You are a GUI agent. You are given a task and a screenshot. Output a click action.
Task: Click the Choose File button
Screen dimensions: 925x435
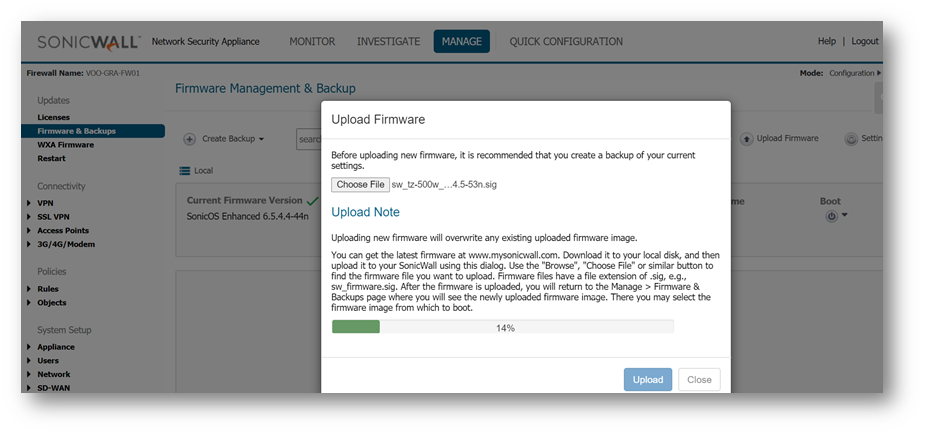(x=360, y=185)
